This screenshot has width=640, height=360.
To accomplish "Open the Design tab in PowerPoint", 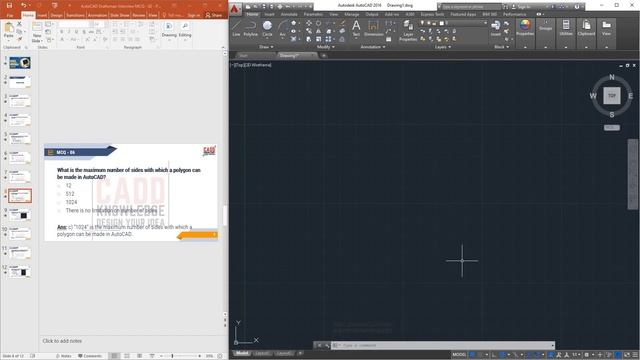I will [56, 15].
